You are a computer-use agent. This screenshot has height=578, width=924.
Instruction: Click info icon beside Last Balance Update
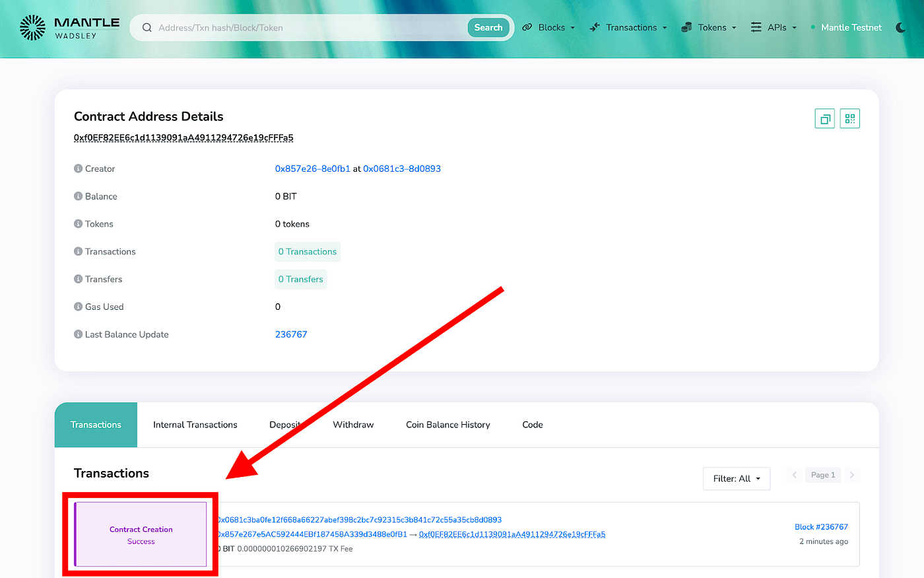(x=78, y=334)
